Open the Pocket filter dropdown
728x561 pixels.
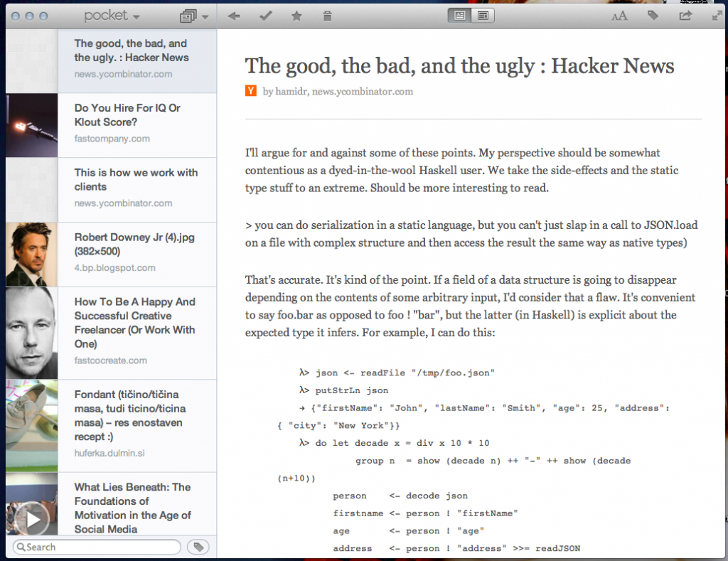[112, 16]
